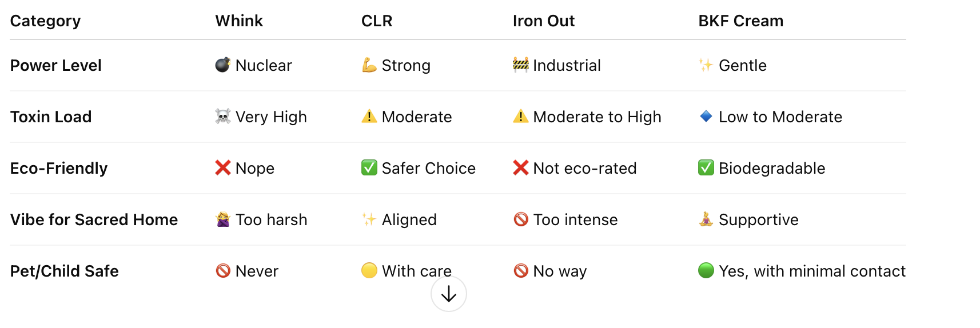Click the skull icon beside Very High
980x328 pixels.
[223, 117]
